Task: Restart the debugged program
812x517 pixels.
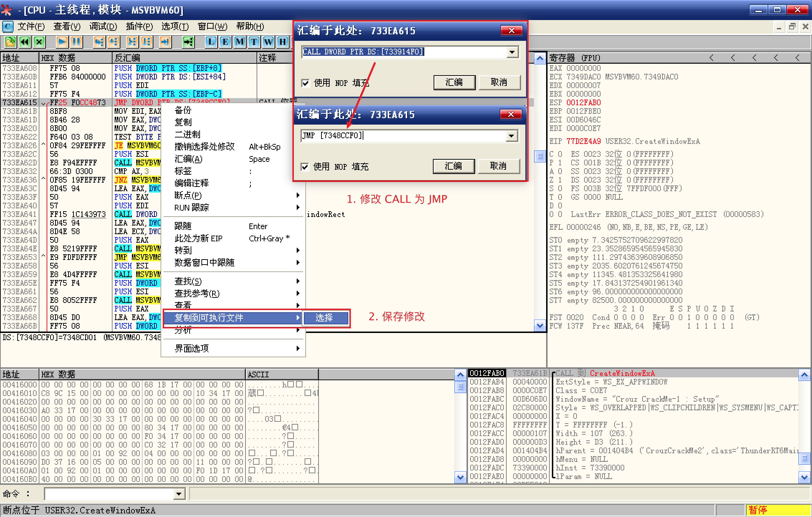Action: tap(24, 42)
